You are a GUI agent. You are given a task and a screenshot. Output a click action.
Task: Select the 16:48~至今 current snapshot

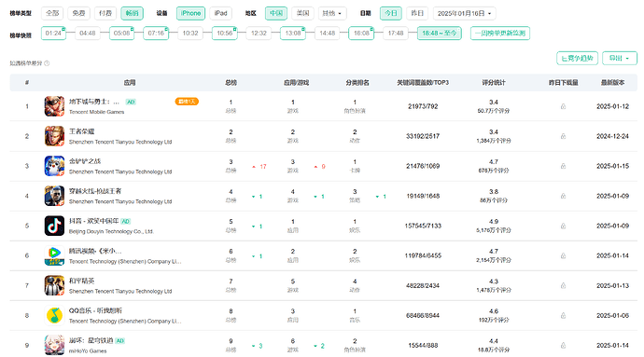[x=439, y=34]
